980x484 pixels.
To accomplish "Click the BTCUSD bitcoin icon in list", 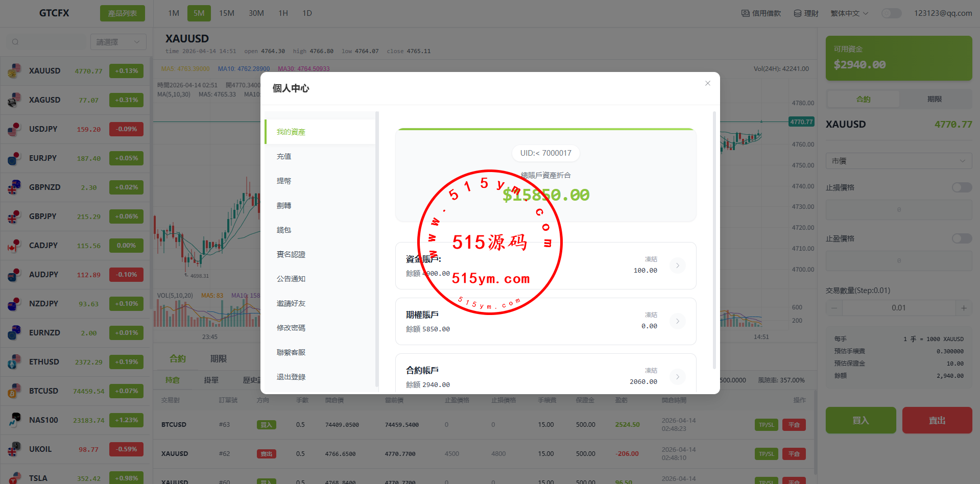I will click(14, 391).
